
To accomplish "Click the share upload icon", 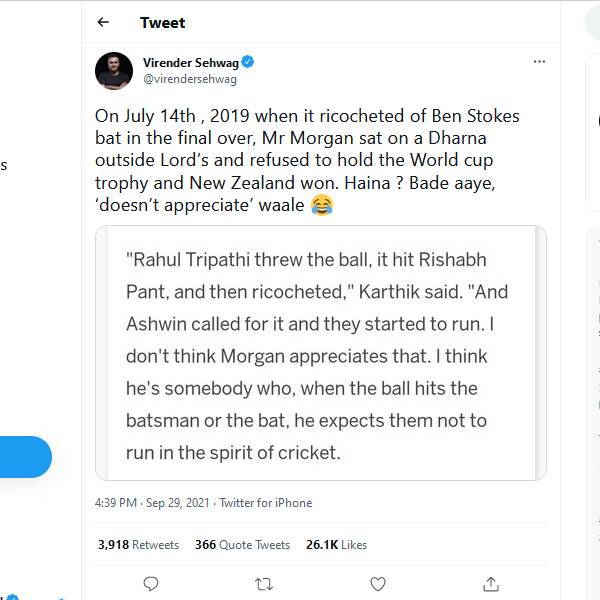I will [x=491, y=583].
